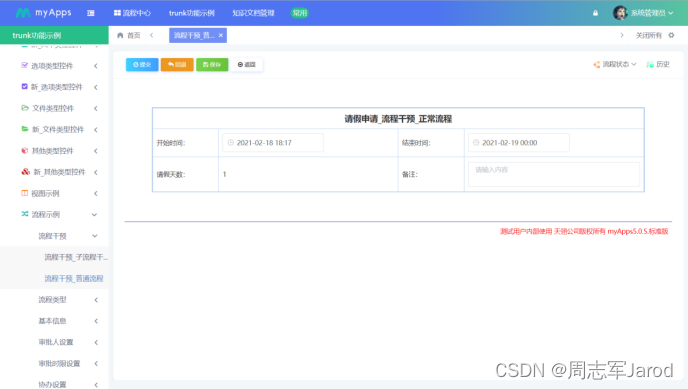Screen dimensions: 688x389
Task: Click the 文件类型控件 folder icon
Action: tap(25, 108)
